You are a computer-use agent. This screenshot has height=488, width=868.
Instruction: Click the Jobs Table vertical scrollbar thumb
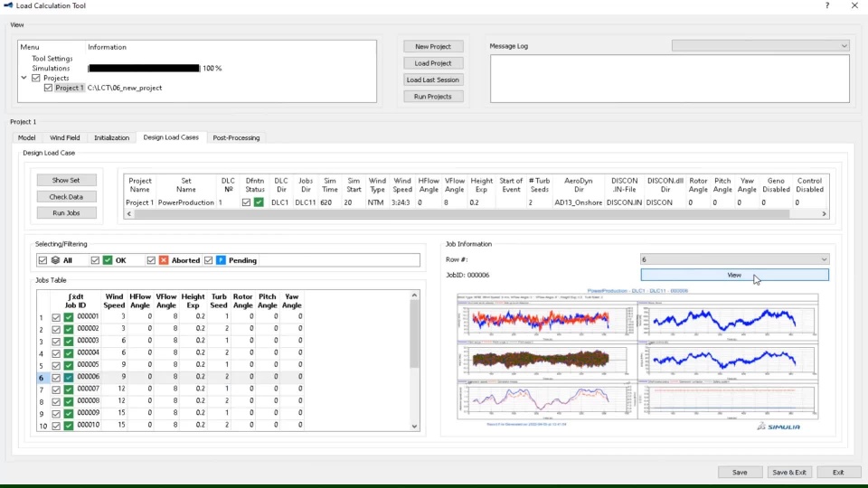coord(415,334)
